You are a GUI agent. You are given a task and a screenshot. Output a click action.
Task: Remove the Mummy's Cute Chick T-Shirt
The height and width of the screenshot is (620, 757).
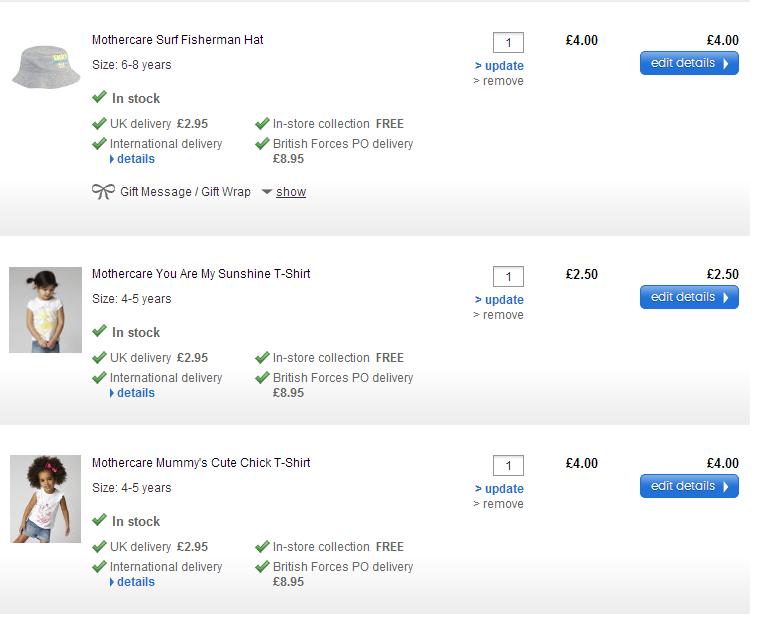pos(502,504)
